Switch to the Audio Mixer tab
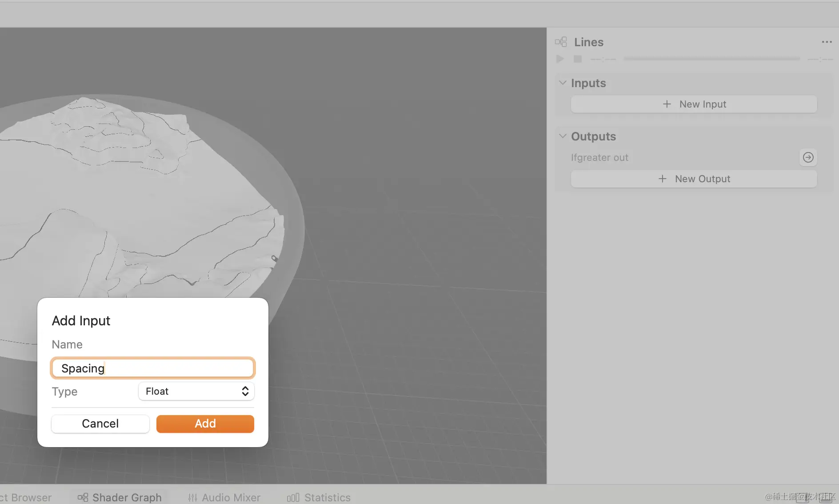The height and width of the screenshot is (504, 839). (x=224, y=497)
